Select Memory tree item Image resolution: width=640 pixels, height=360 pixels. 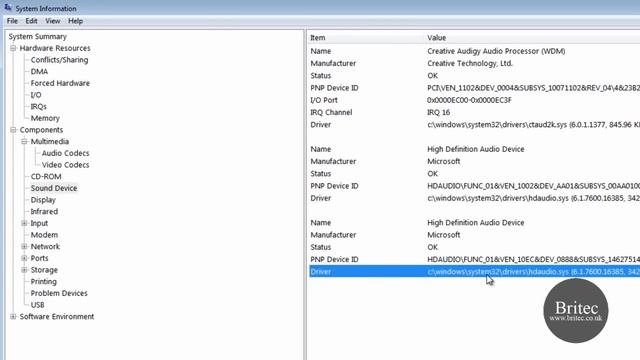[x=45, y=118]
